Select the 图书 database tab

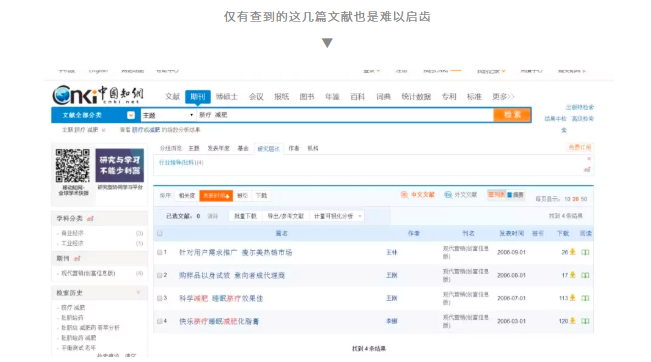point(307,97)
